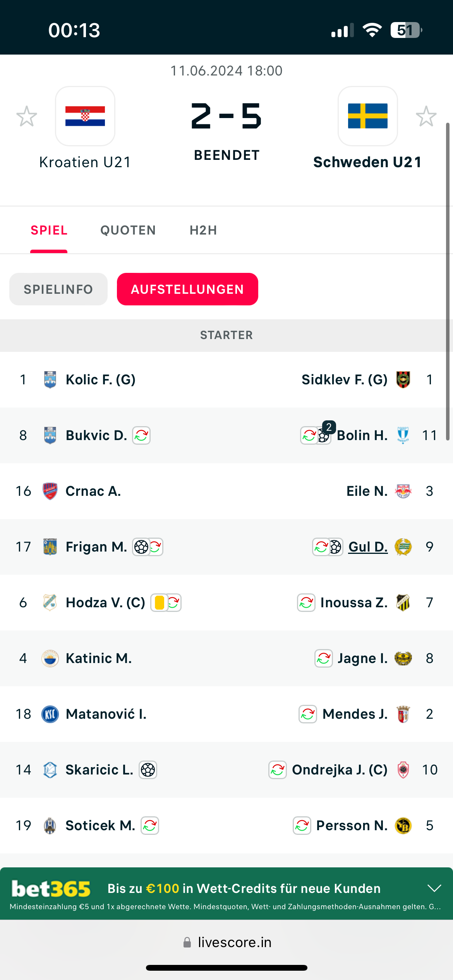Switch to the QUOTEN tab
453x980 pixels.
point(128,230)
